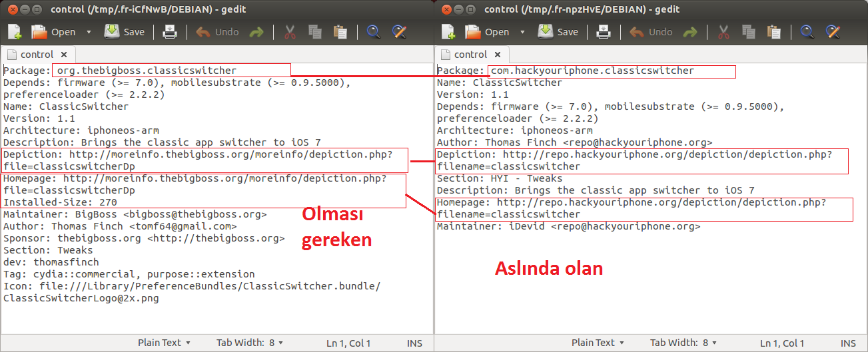This screenshot has width=868, height=352.
Task: Click Redo arrow in right gedit window
Action: 690,32
